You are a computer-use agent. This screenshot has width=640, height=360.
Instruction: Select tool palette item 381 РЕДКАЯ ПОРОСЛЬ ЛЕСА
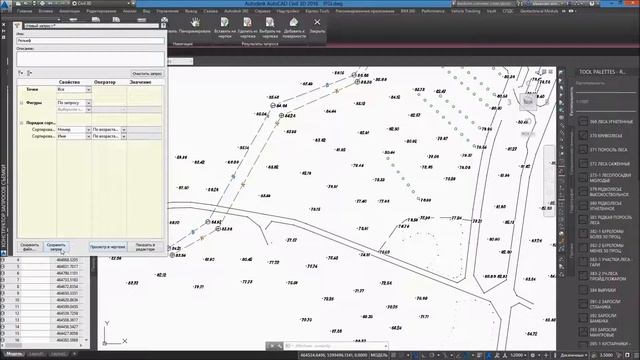coord(606,220)
